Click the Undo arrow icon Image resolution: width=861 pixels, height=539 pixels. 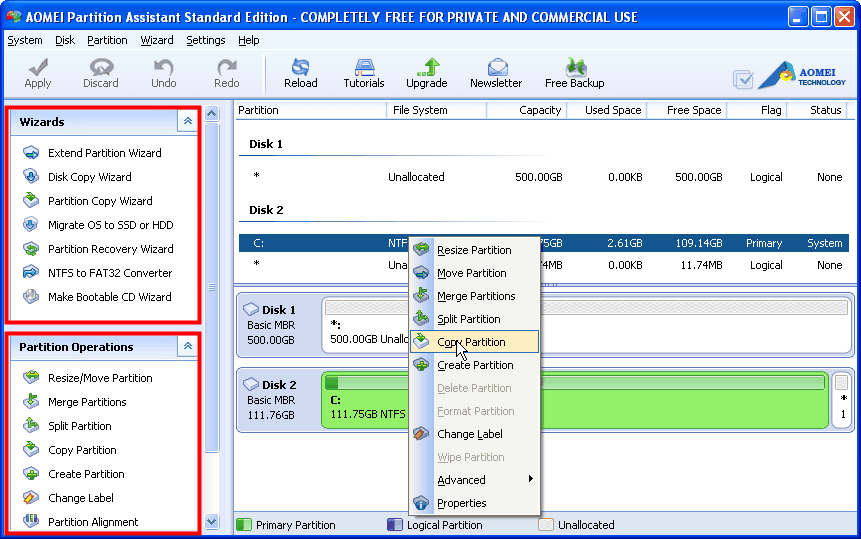click(164, 68)
